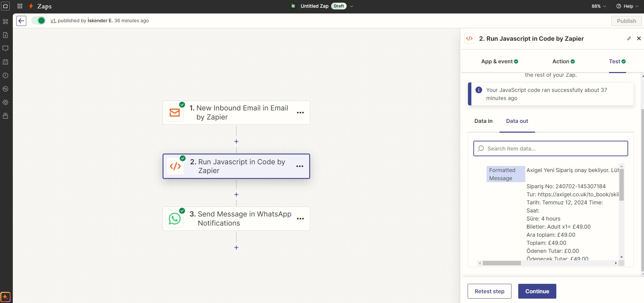The height and width of the screenshot is (303, 644).
Task: Open options menu for step 1
Action: coord(300,113)
